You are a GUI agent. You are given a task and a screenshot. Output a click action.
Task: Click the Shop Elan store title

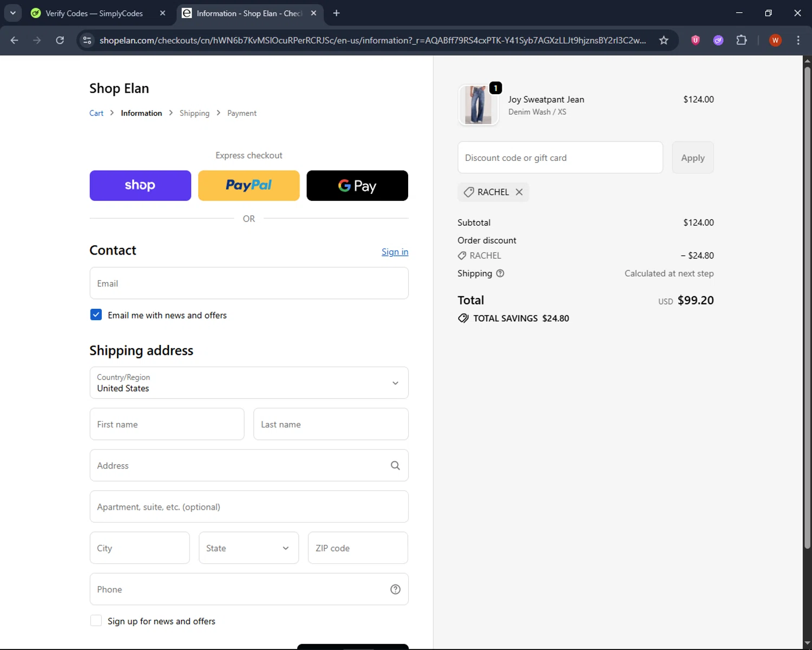pos(119,88)
